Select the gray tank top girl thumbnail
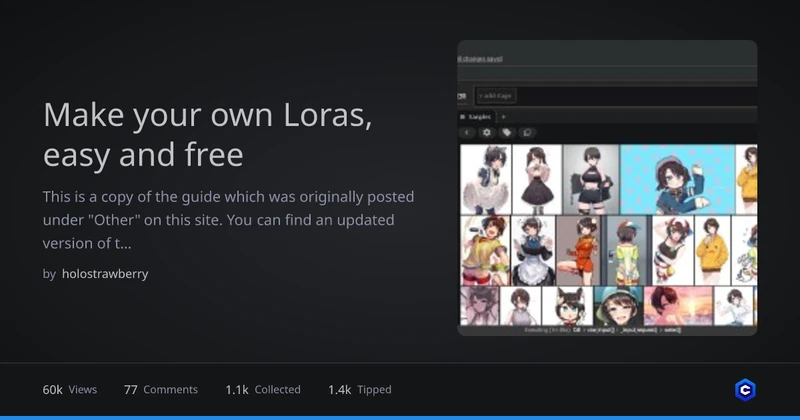 coord(520,306)
